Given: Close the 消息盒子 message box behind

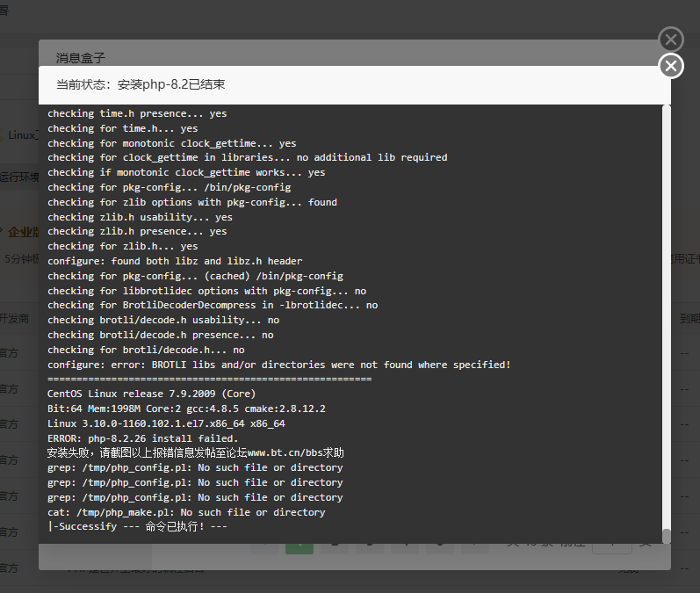Looking at the screenshot, I should tap(671, 40).
